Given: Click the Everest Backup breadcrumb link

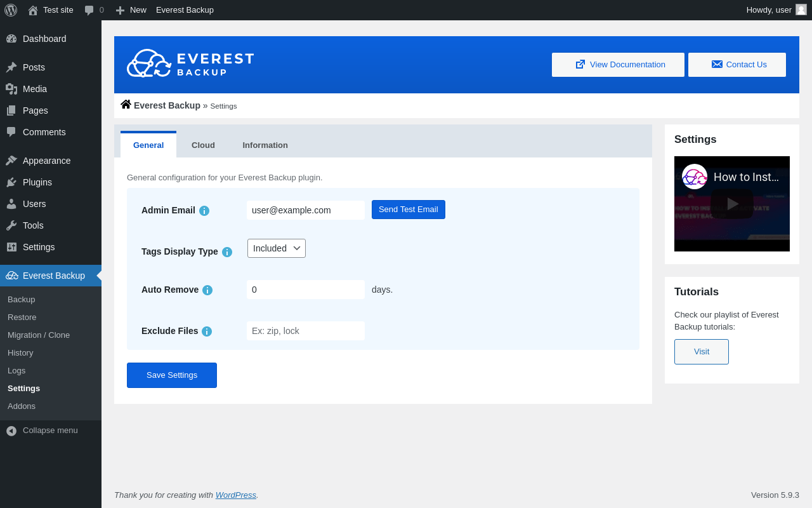Looking at the screenshot, I should 167,105.
